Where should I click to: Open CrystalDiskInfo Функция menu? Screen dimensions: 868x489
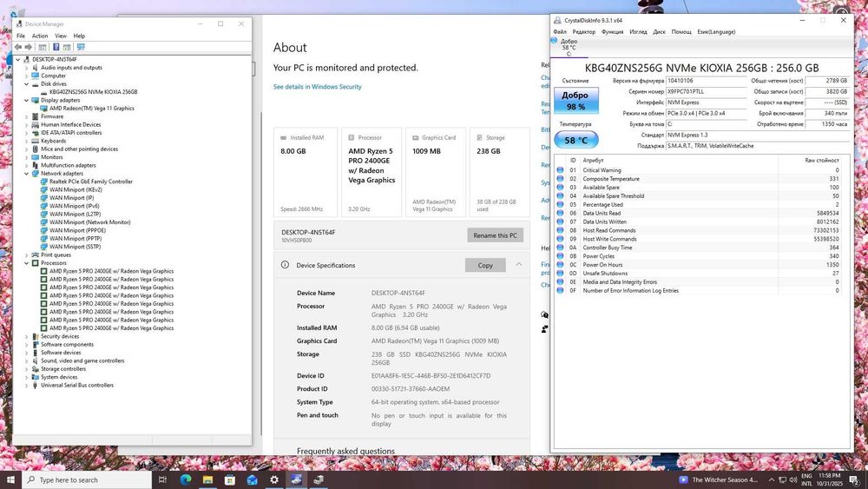(612, 31)
